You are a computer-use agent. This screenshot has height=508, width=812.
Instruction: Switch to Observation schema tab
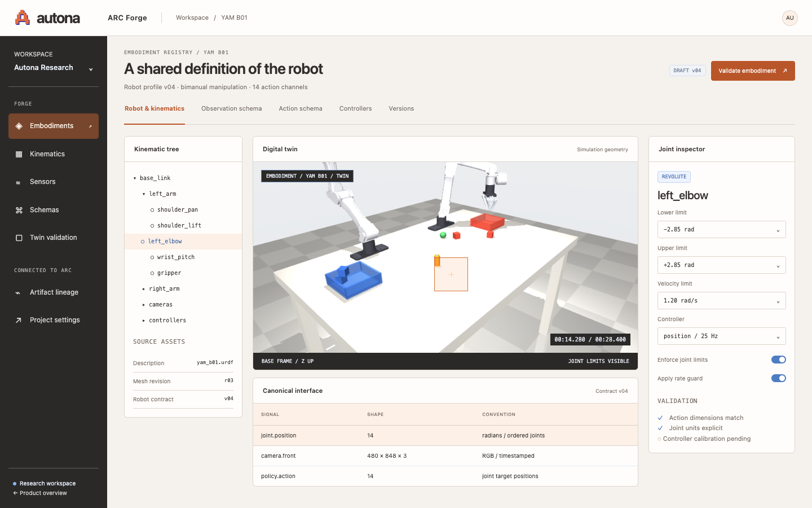(x=232, y=108)
